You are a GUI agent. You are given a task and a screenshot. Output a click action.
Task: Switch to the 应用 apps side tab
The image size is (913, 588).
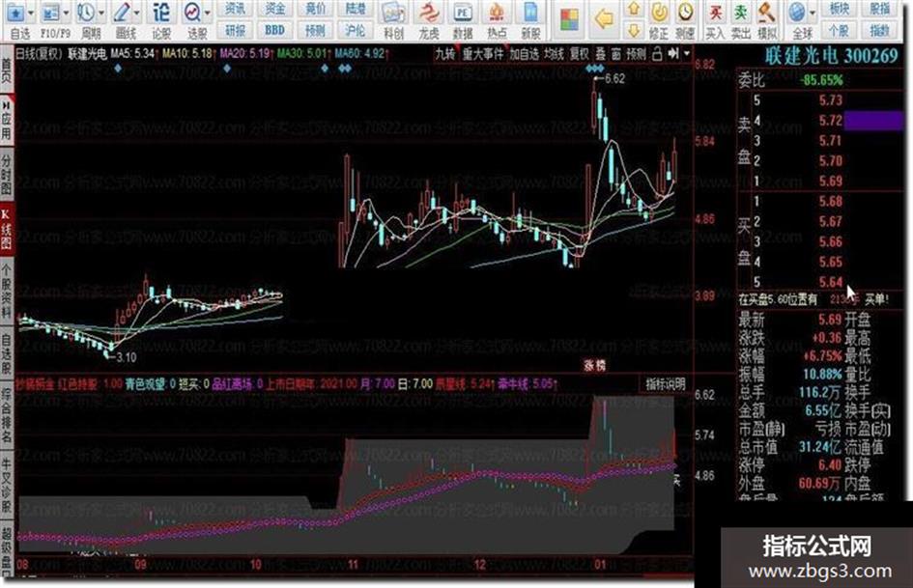coord(7,120)
